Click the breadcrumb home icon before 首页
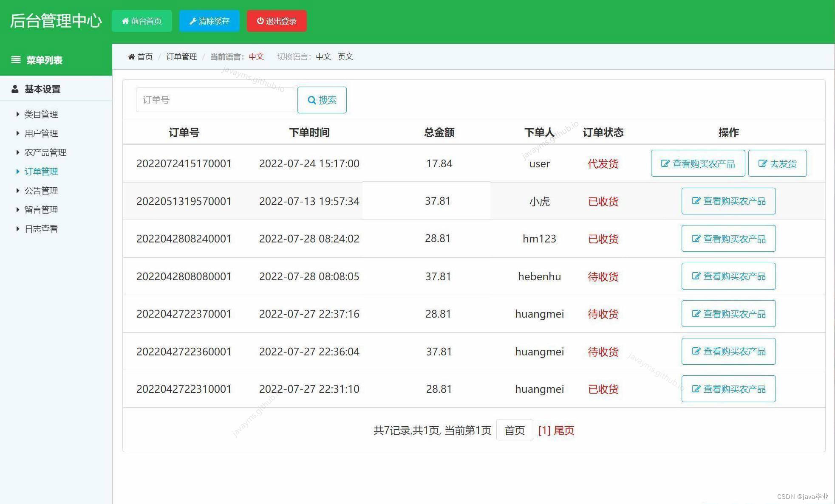The height and width of the screenshot is (504, 835). (132, 56)
